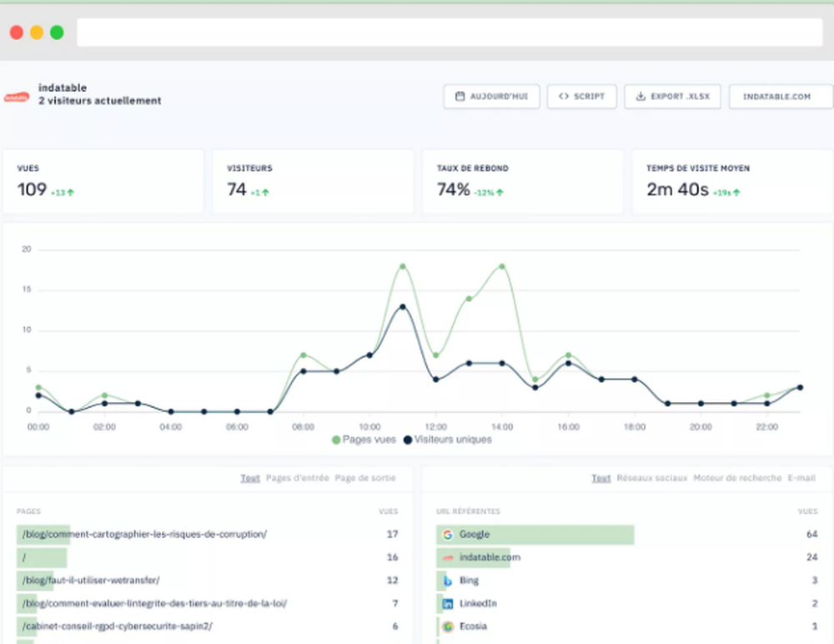Click the download icon on Export .XLSX

[x=641, y=96]
